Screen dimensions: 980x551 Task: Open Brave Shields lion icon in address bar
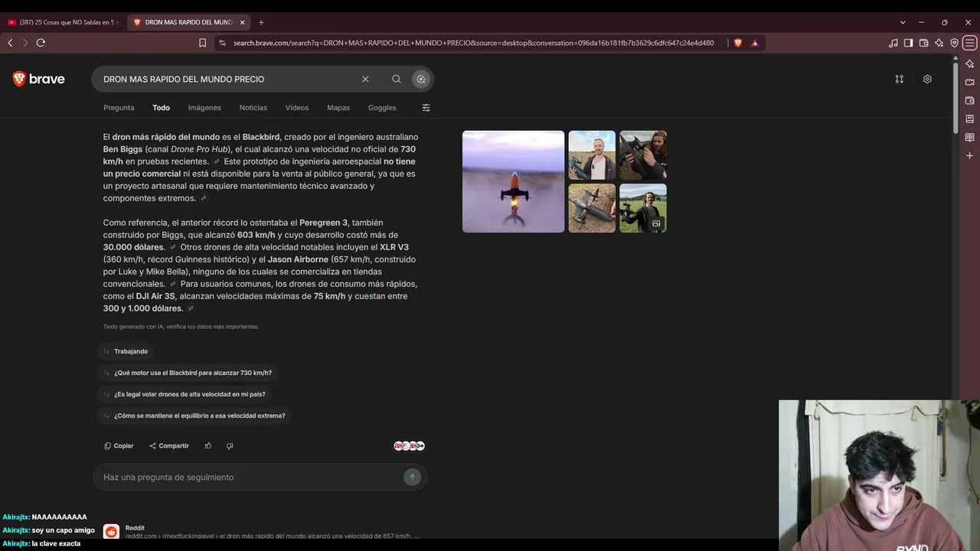pyautogui.click(x=738, y=43)
